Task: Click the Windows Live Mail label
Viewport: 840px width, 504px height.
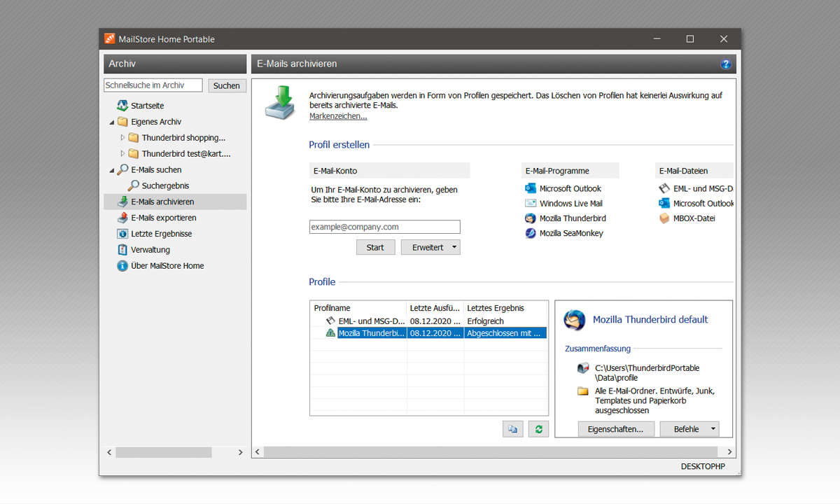Action: pos(571,203)
